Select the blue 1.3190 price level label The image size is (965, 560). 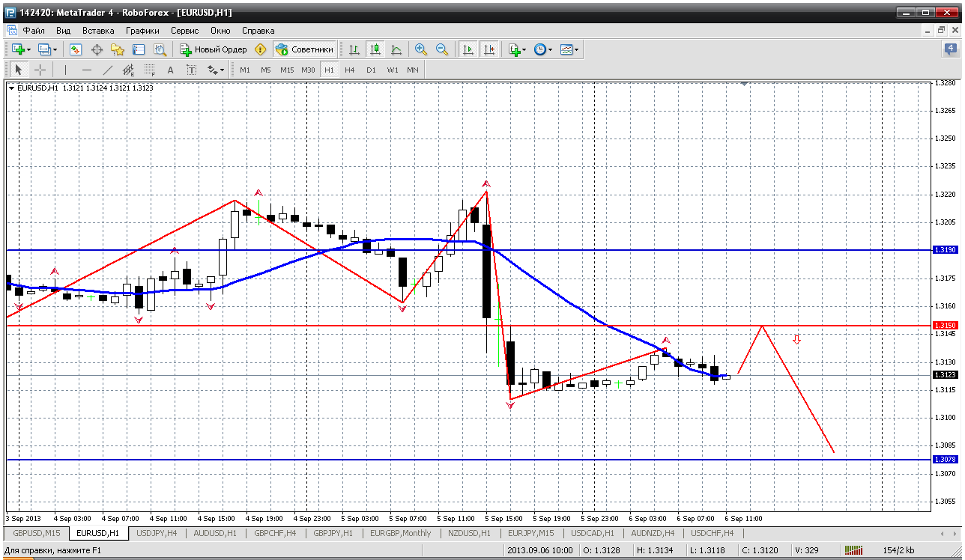click(x=945, y=249)
